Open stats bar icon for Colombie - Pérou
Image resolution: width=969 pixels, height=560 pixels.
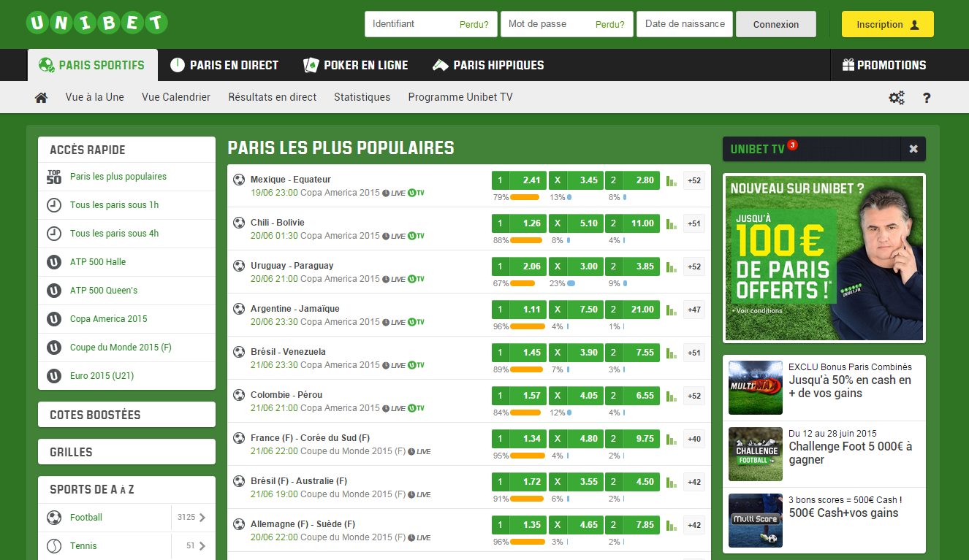coord(672,396)
